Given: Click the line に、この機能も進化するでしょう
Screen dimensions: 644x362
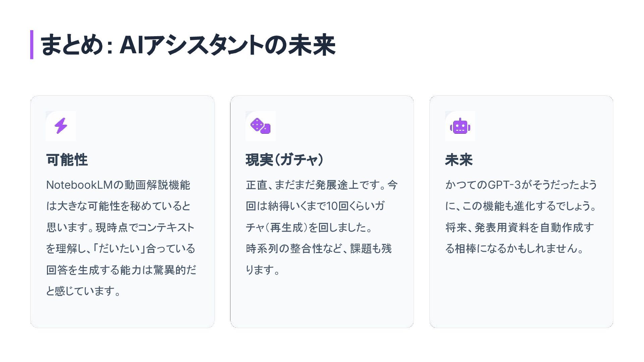Looking at the screenshot, I should pyautogui.click(x=521, y=206).
